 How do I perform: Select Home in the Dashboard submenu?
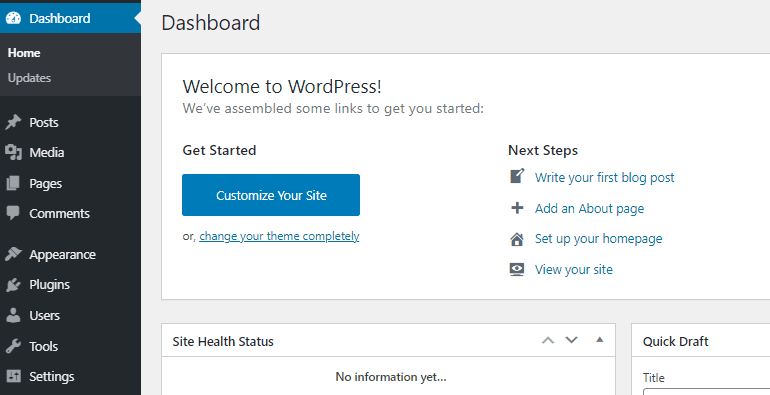point(24,53)
